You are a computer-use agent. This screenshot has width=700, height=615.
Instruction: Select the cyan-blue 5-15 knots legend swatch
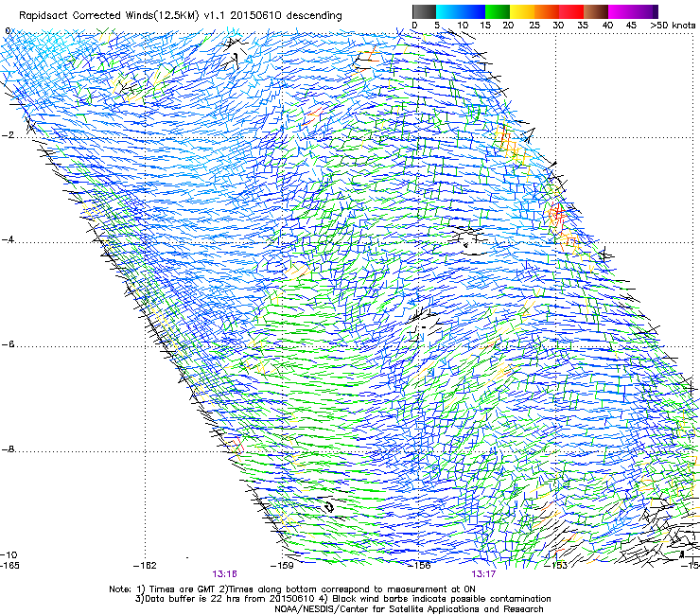coord(461,11)
